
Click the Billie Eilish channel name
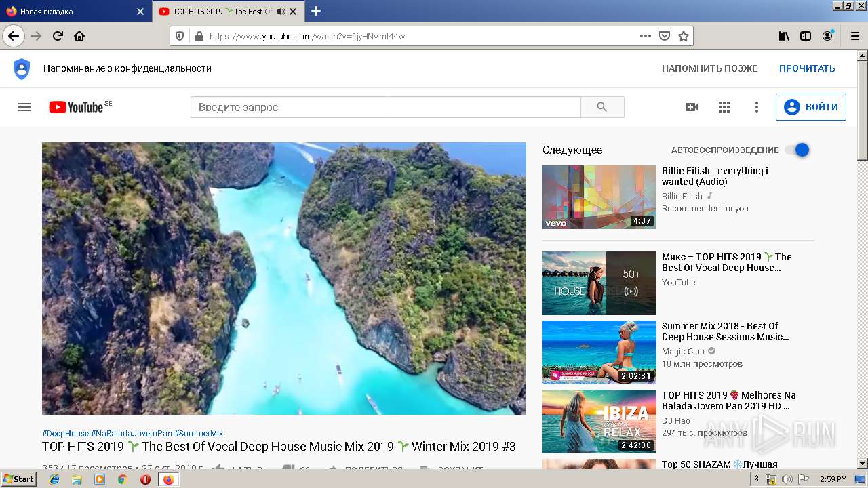coord(682,196)
